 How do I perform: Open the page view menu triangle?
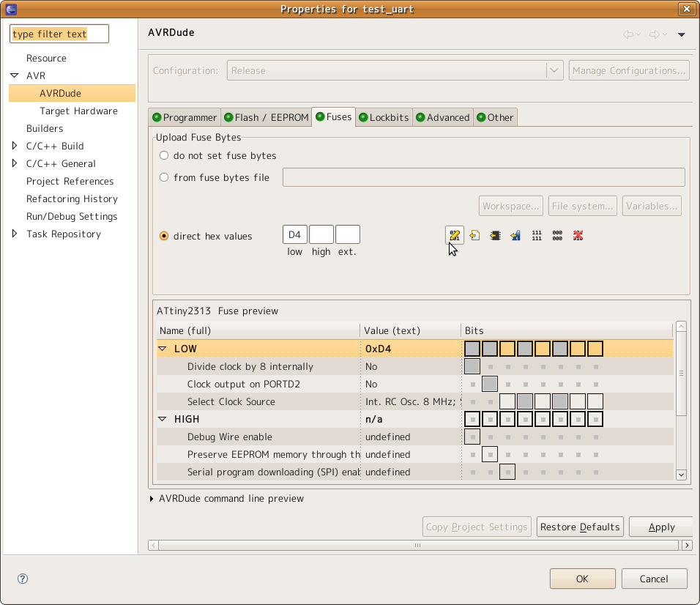point(682,34)
